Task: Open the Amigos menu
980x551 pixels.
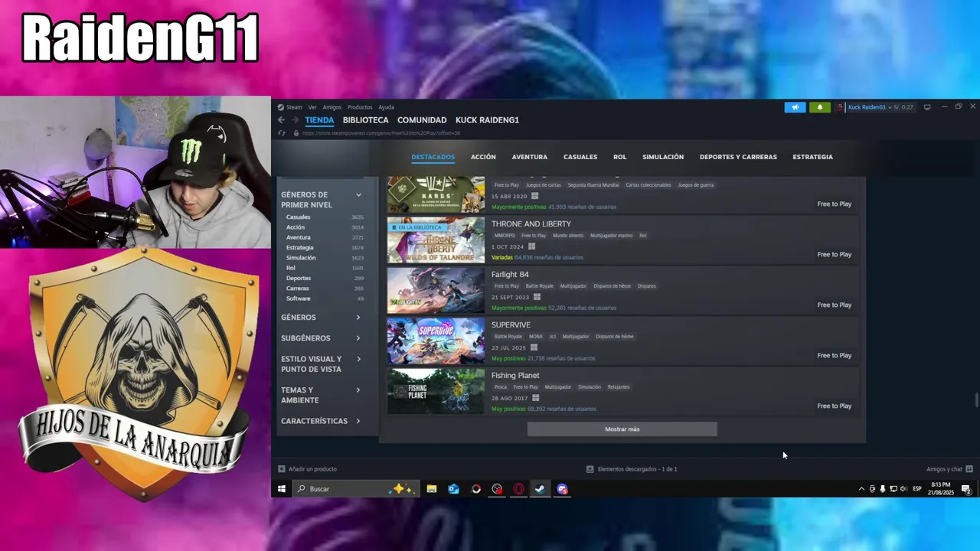Action: 332,107
